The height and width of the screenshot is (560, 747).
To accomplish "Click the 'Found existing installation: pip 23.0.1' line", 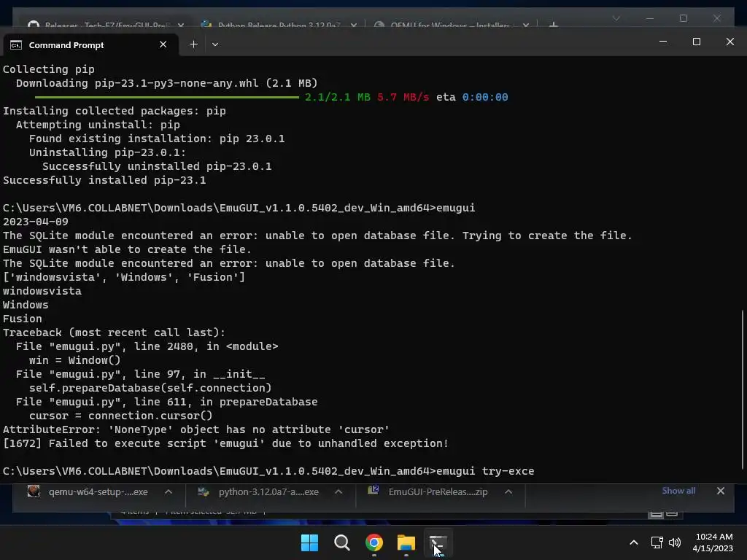I will pyautogui.click(x=157, y=139).
